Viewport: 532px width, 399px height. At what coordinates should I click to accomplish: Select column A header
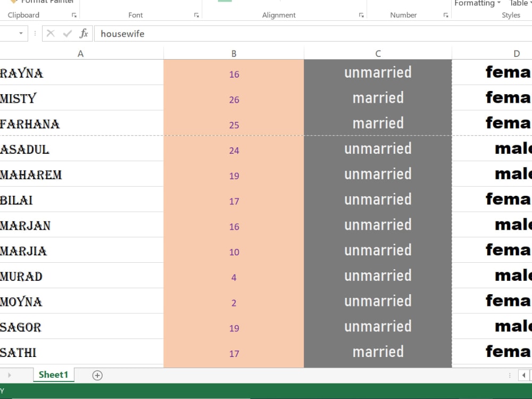80,54
